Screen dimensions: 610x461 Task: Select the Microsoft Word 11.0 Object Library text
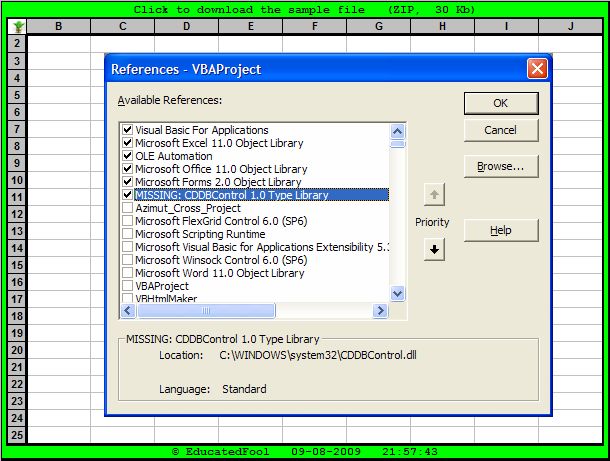[x=220, y=273]
